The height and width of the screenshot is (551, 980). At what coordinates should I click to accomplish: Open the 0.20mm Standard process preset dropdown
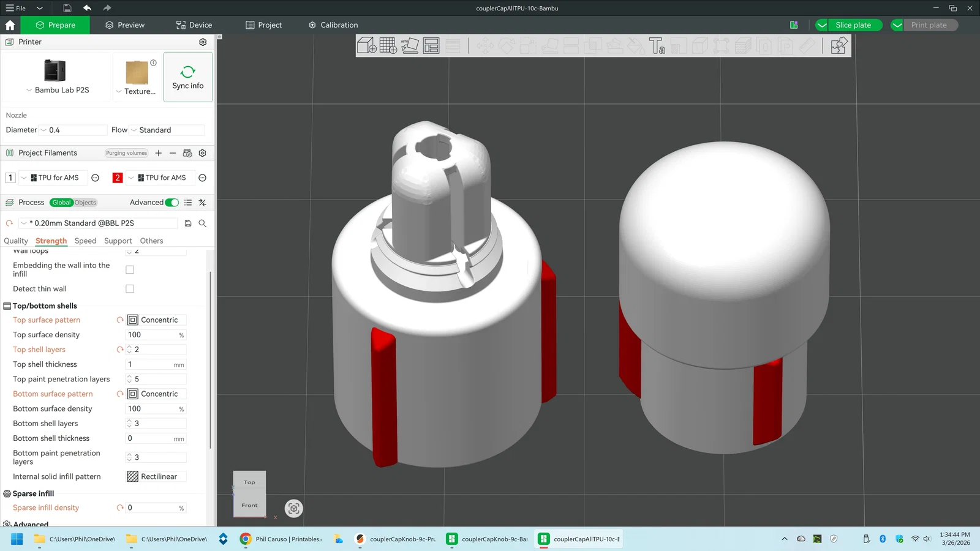(98, 223)
